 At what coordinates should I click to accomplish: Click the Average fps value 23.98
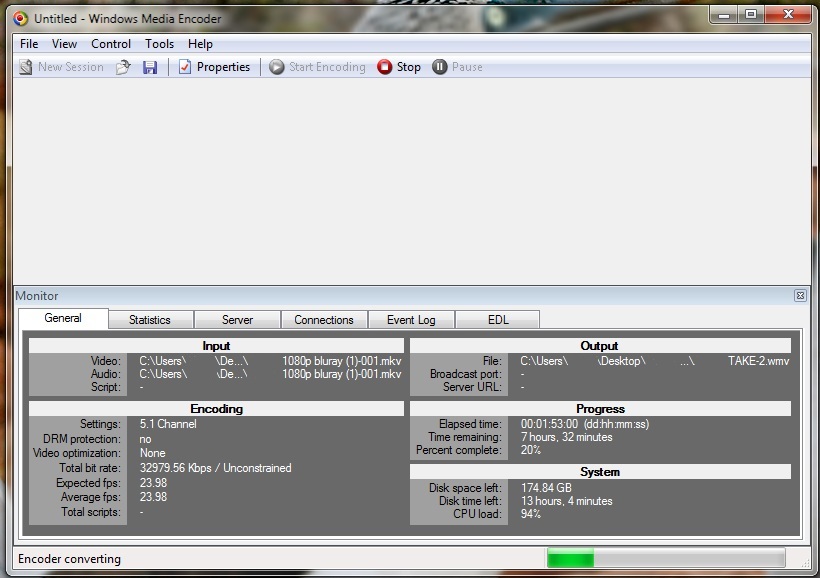153,497
